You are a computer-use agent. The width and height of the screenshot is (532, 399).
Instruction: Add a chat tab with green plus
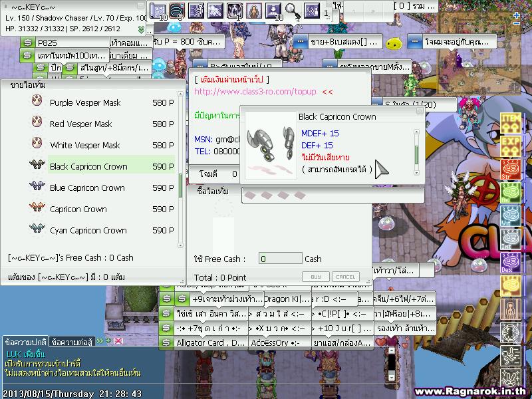tap(108, 340)
